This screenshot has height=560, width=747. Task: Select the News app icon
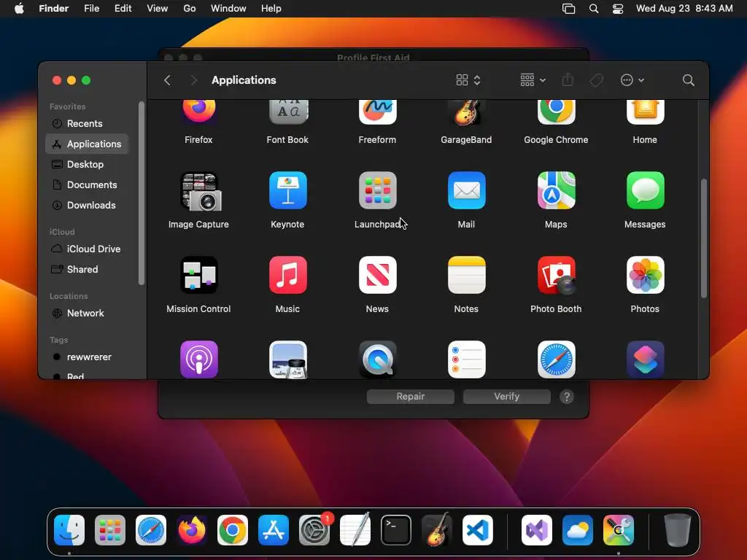(x=377, y=275)
